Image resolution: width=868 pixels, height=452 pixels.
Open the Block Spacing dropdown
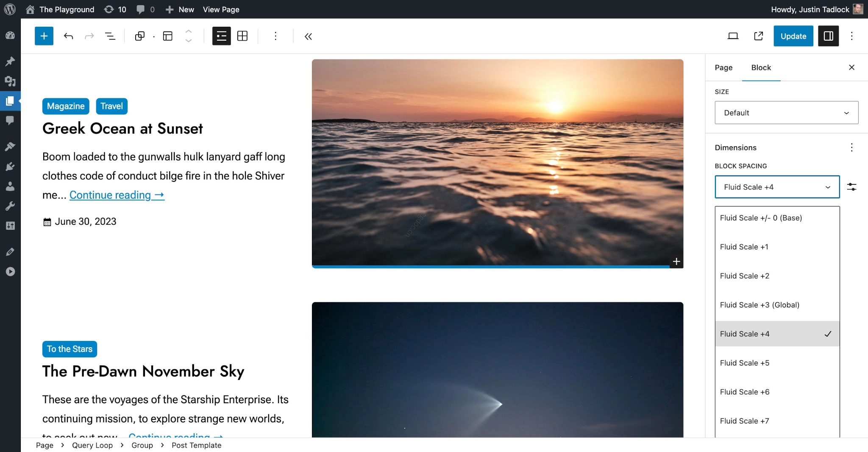pyautogui.click(x=777, y=187)
